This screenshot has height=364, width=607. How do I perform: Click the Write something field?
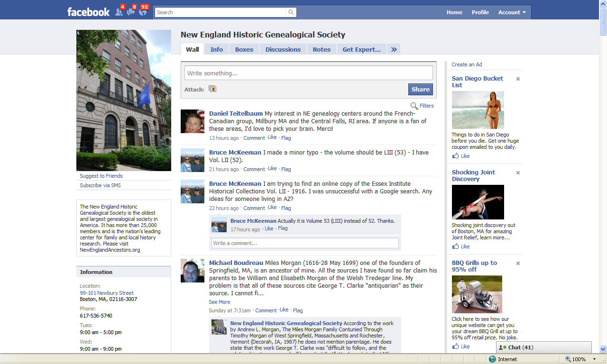click(308, 72)
